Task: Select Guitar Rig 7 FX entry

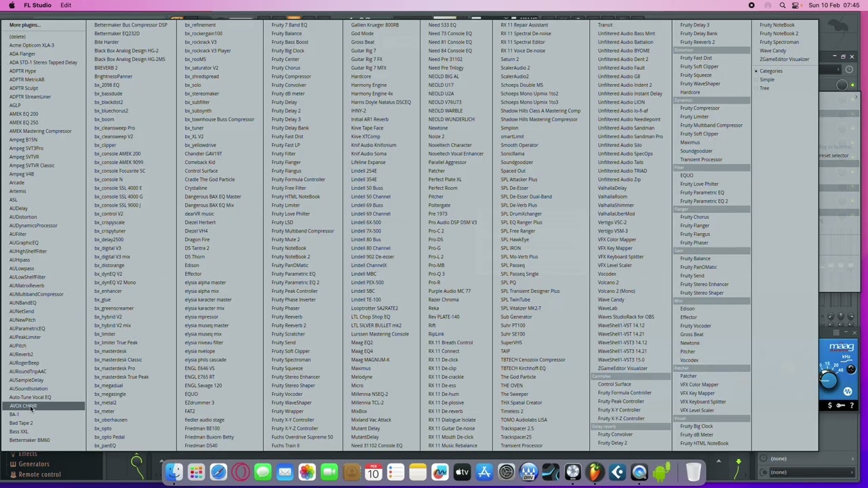Action: (367, 60)
